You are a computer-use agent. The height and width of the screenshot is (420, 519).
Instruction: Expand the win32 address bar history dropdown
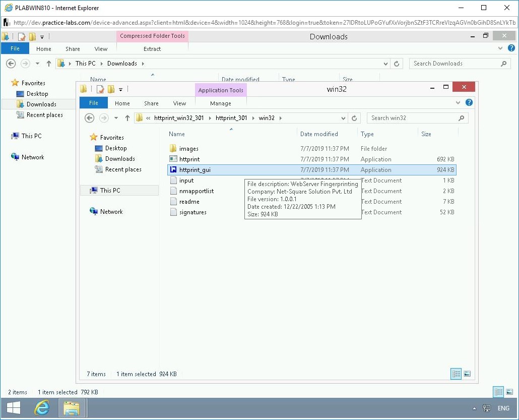(x=343, y=118)
